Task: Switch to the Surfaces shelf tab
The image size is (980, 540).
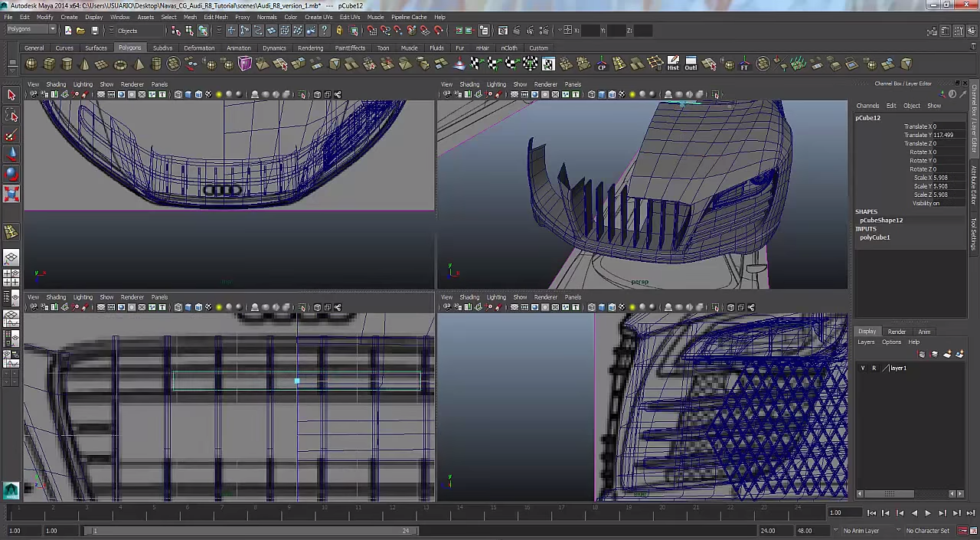Action: 96,48
